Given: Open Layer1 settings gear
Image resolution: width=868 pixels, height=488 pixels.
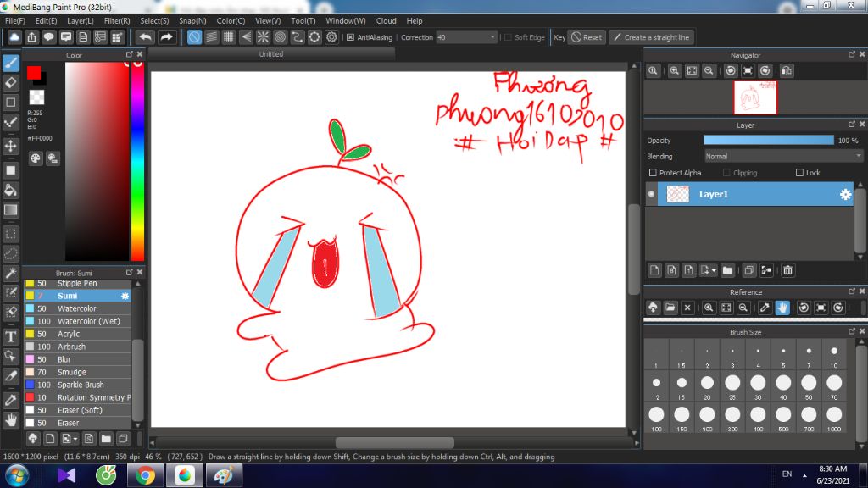Looking at the screenshot, I should (x=845, y=194).
